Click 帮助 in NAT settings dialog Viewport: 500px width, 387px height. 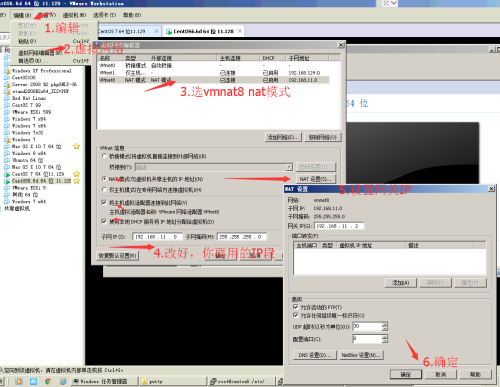click(475, 374)
